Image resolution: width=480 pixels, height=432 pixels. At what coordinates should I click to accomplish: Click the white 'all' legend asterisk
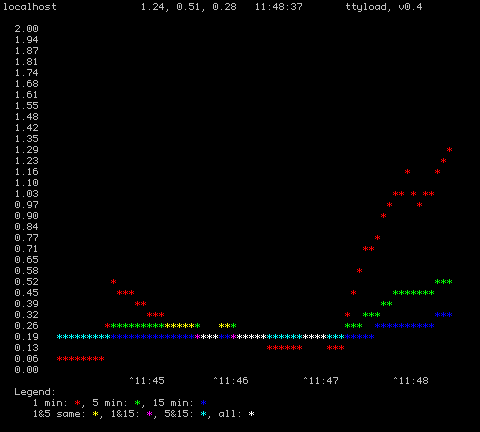(252, 414)
